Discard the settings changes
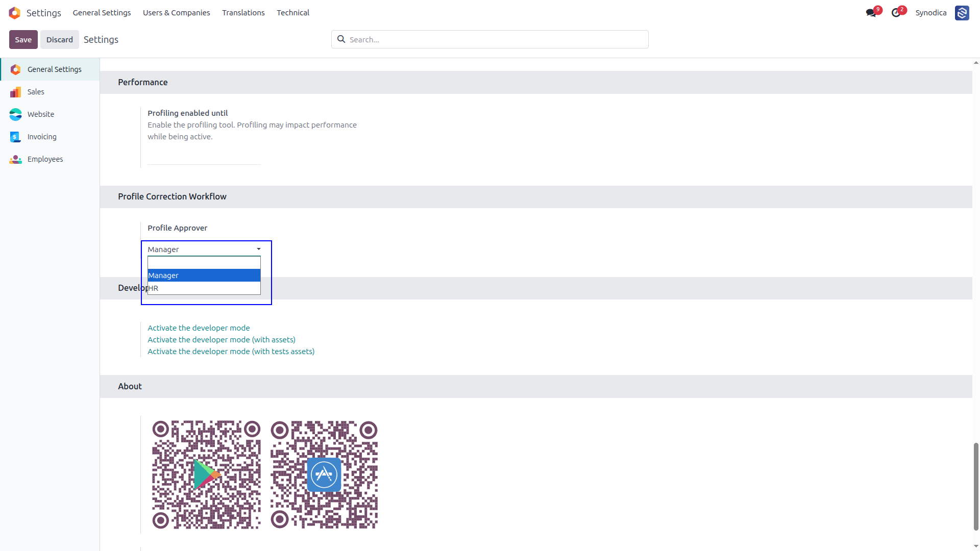 (x=60, y=40)
